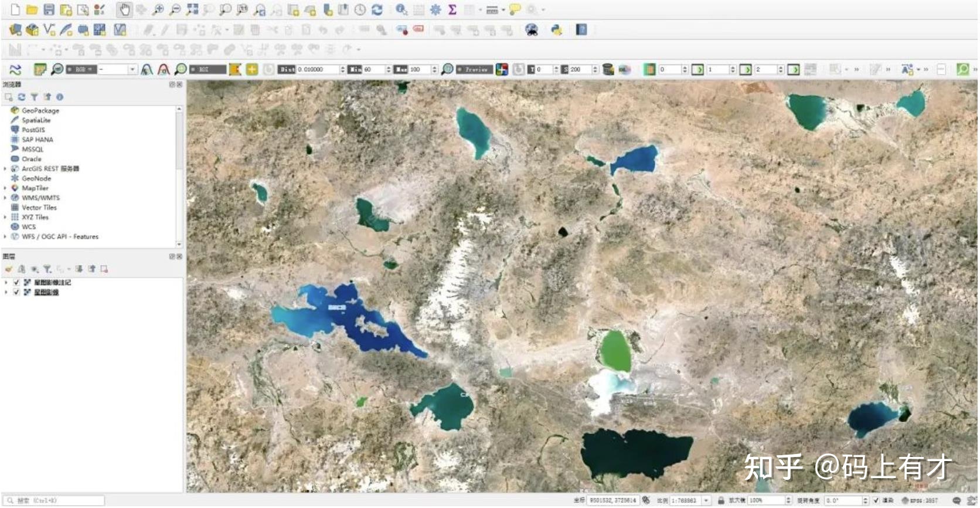The width and height of the screenshot is (980, 508).
Task: Click the orange ROI pointer icon
Action: pos(235,69)
